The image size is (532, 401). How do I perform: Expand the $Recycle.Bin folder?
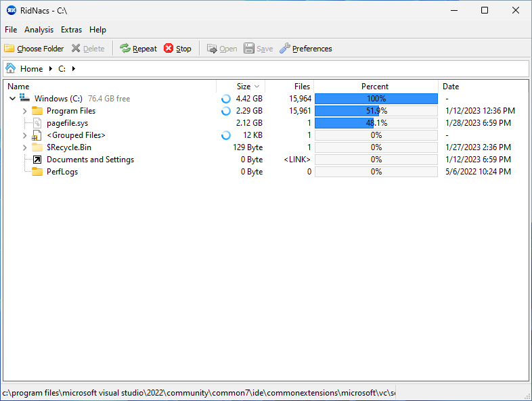coord(24,147)
